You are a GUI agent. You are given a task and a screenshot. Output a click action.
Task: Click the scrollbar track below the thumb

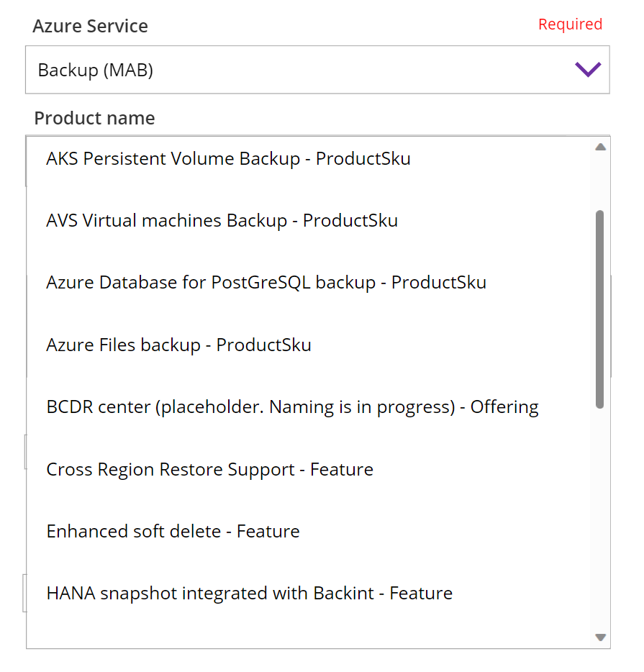coord(599,518)
